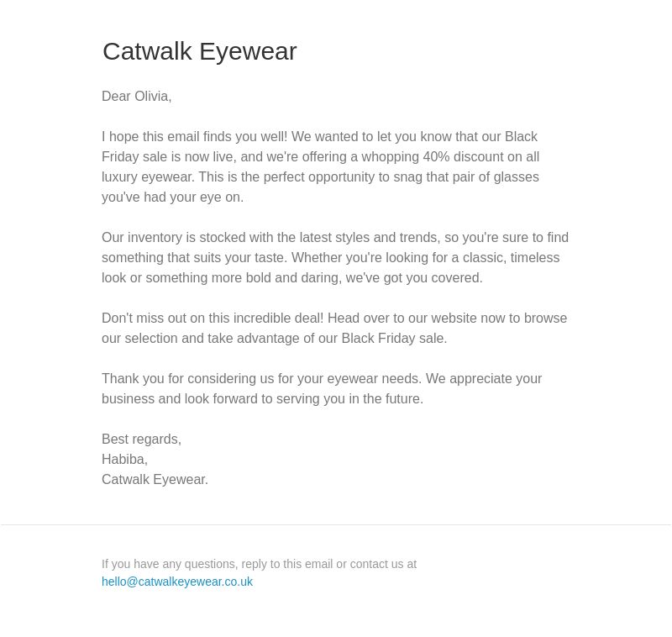
Task: Open the hello@catwalkeyewear.co.uk email link
Action: 177,582
